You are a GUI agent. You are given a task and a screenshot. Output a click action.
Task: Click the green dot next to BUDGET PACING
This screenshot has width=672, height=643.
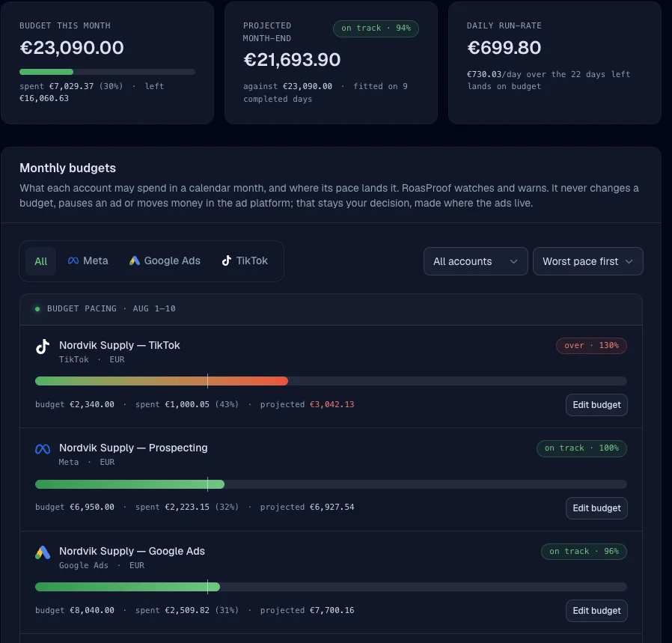pos(37,308)
